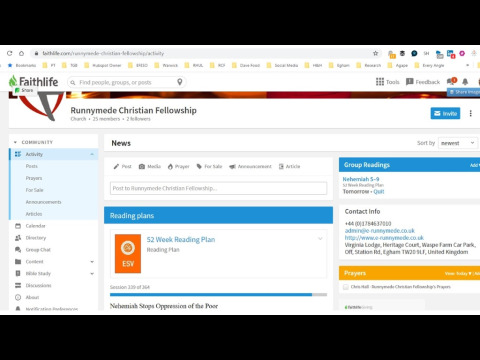Choose the Prayer flame icon
Image resolution: width=480 pixels, height=360 pixels.
(x=170, y=166)
